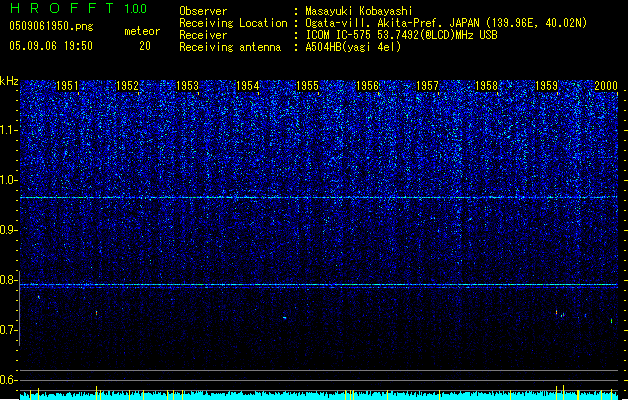Viewport: 629px width, 400px height.
Task: Click the 1958 time marker
Action: pyautogui.click(x=486, y=86)
